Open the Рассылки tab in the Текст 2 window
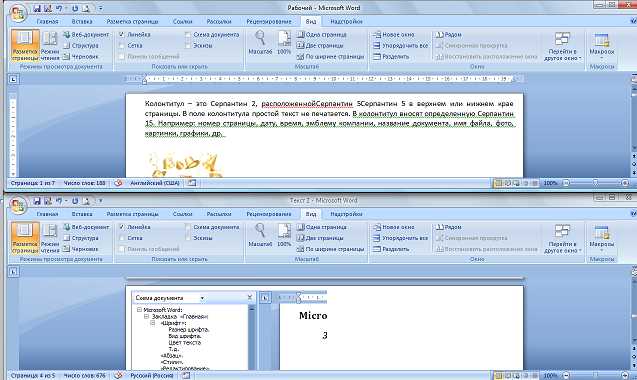The image size is (637, 380). pyautogui.click(x=219, y=214)
